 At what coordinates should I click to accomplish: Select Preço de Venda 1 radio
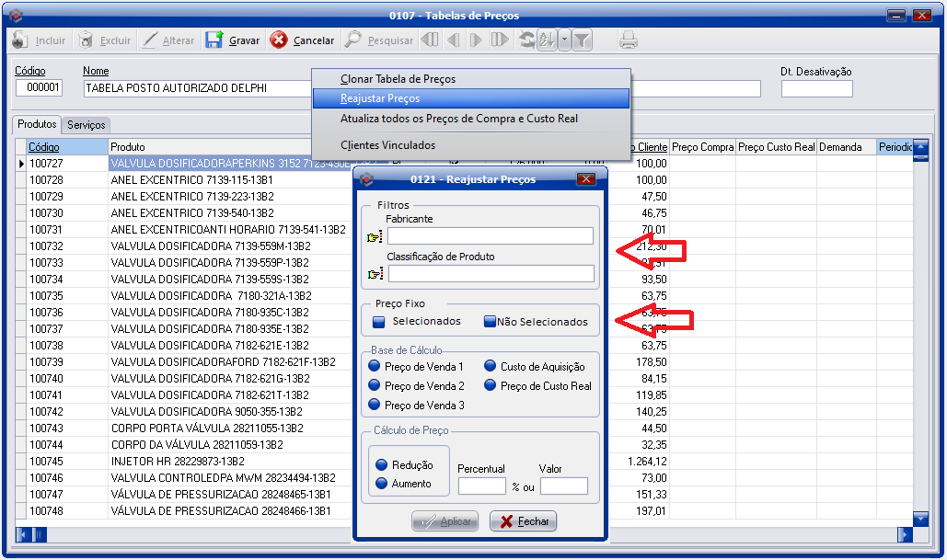(x=375, y=366)
